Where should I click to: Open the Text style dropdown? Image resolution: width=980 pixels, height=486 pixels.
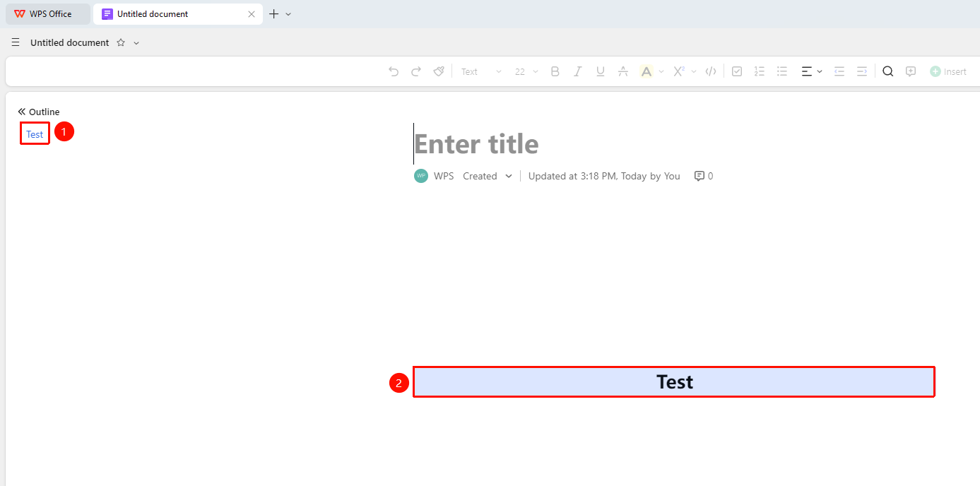pos(481,71)
